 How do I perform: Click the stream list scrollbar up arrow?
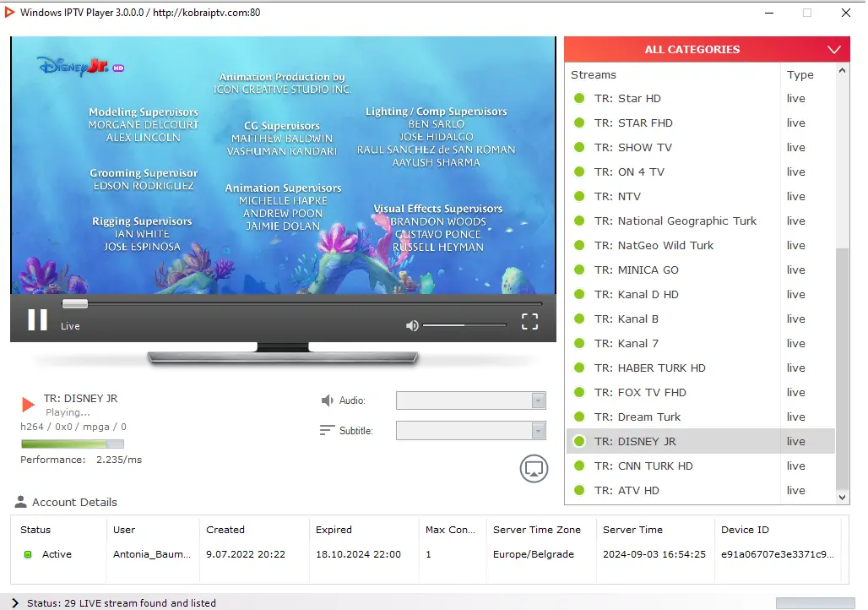click(842, 71)
